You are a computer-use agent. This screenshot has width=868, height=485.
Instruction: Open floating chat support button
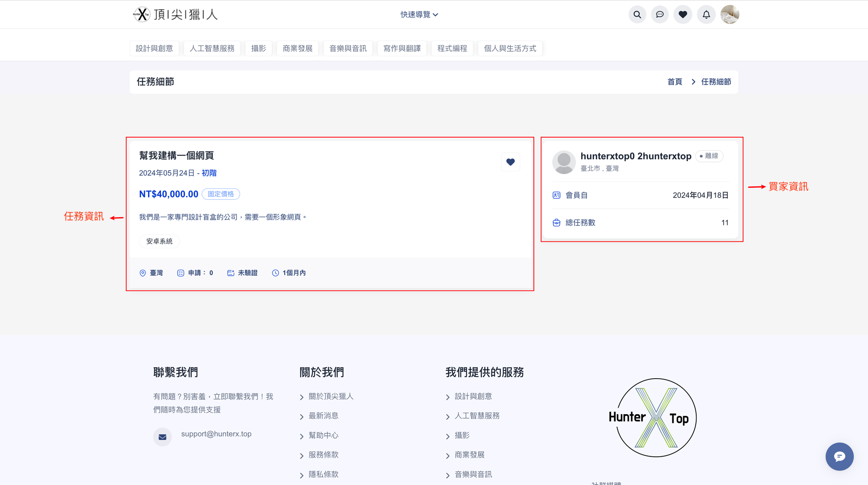tap(839, 456)
